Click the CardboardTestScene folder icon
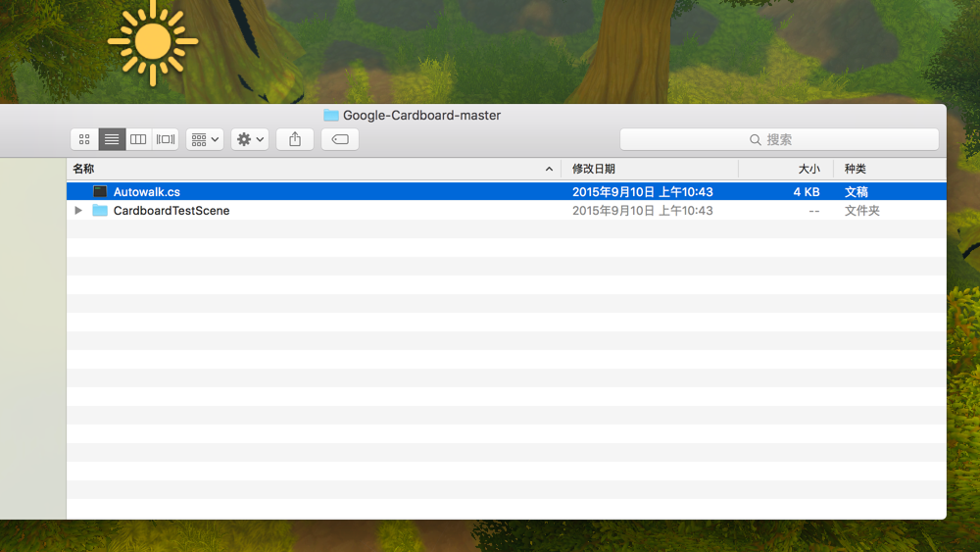Screen dimensions: 980x552 pyautogui.click(x=100, y=210)
